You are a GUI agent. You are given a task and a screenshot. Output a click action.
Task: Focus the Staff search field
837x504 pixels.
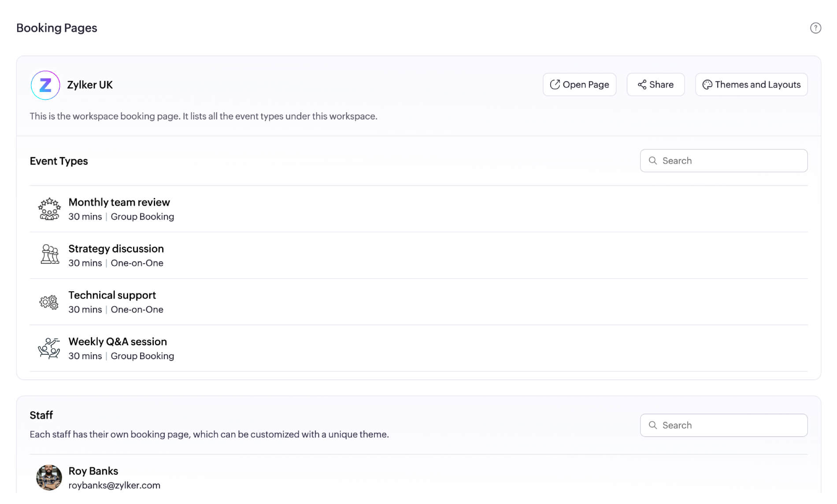click(723, 425)
